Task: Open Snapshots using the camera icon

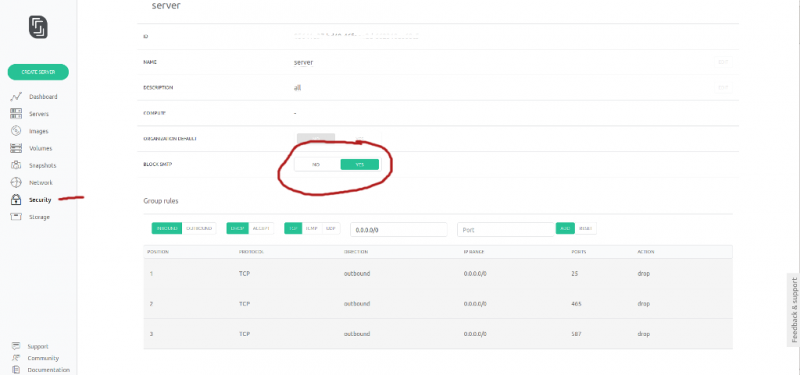Action: coord(16,165)
